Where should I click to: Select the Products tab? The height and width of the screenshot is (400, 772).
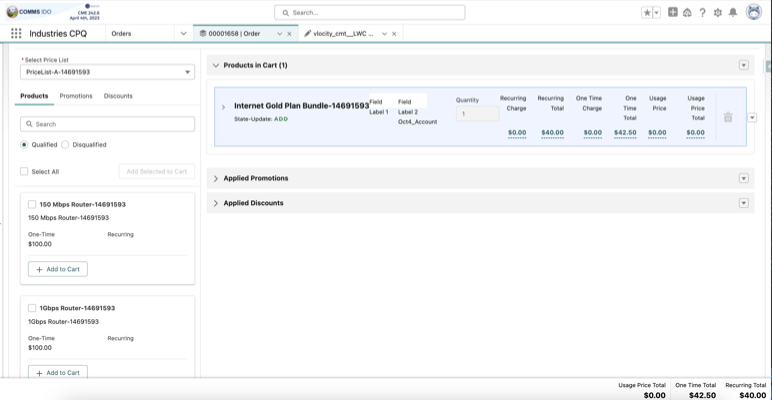point(34,96)
